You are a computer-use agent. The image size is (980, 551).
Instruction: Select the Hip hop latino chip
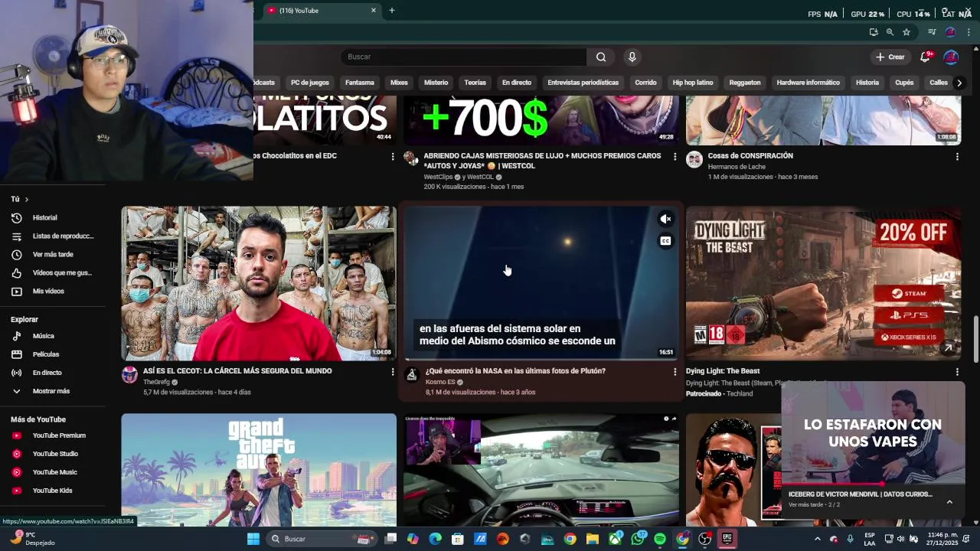click(693, 83)
